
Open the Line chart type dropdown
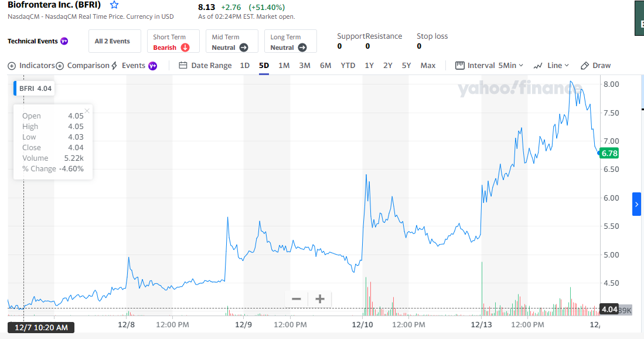click(x=551, y=65)
